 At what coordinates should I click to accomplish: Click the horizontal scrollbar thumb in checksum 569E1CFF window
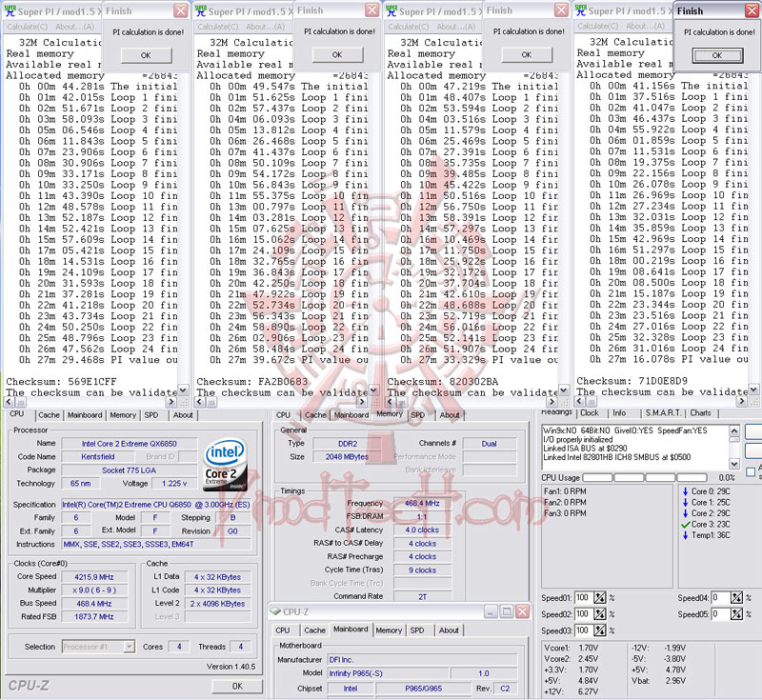[x=21, y=402]
